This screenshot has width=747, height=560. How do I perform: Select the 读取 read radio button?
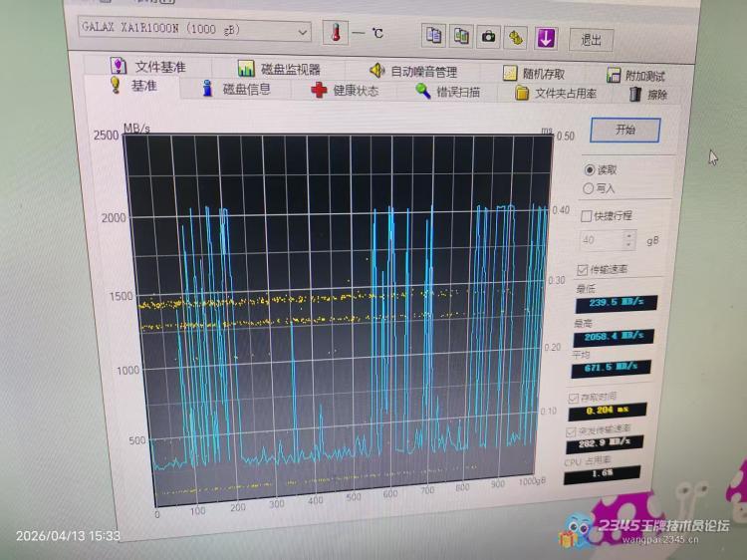pos(590,170)
